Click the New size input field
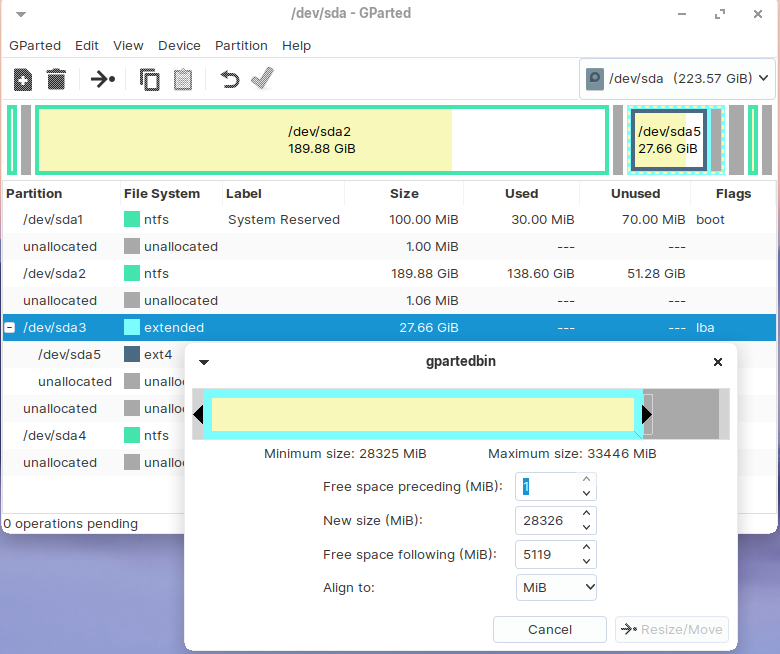 [547, 520]
